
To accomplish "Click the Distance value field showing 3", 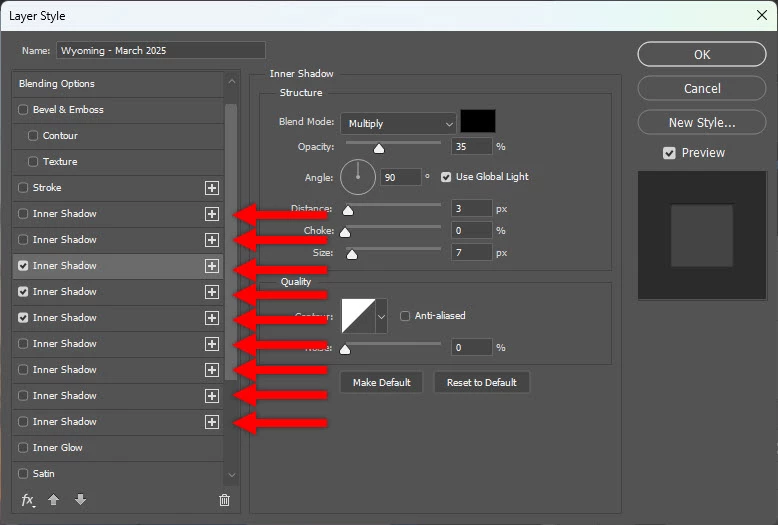I will coord(471,208).
